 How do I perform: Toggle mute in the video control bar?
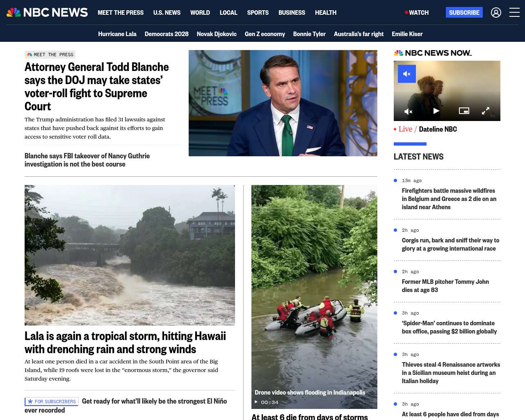click(x=409, y=111)
